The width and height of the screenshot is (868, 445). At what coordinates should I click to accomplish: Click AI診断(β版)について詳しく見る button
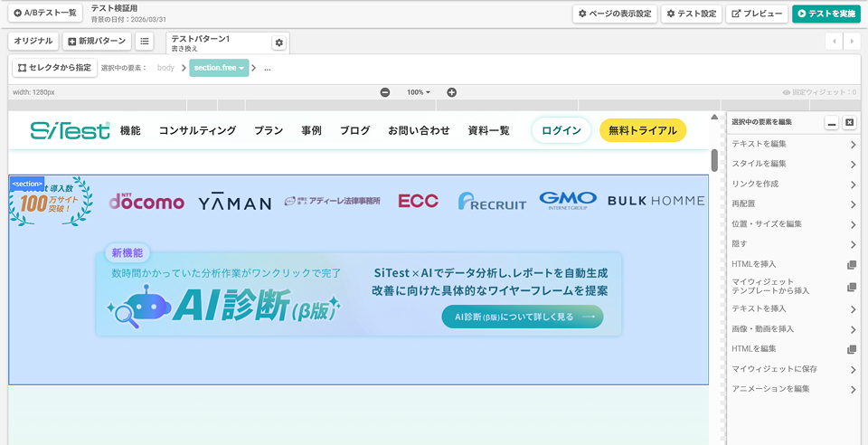pyautogui.click(x=522, y=317)
